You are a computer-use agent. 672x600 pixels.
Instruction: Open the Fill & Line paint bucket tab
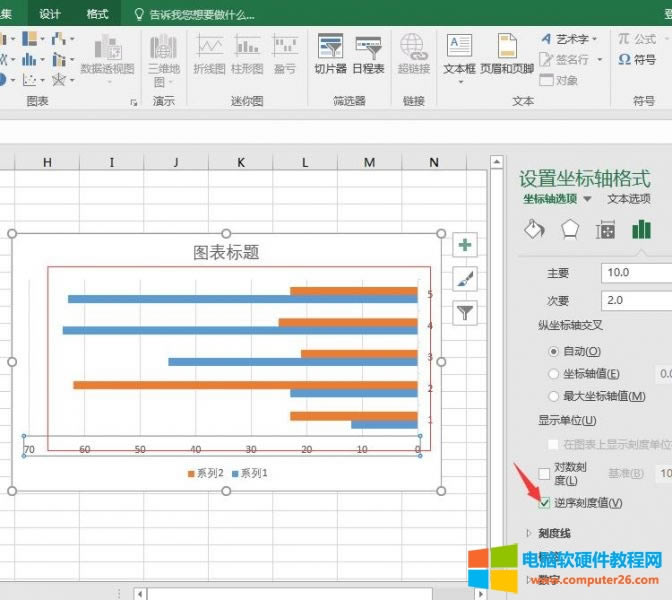click(x=535, y=229)
